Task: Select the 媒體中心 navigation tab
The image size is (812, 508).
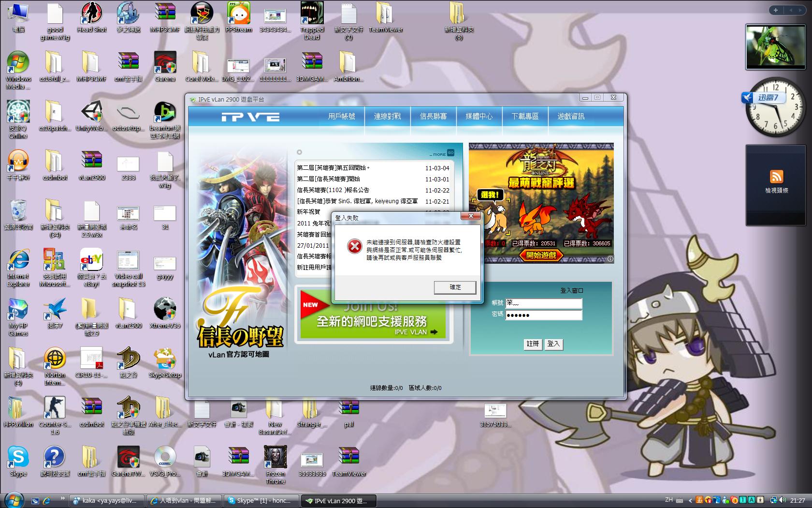Action: pyautogui.click(x=479, y=117)
